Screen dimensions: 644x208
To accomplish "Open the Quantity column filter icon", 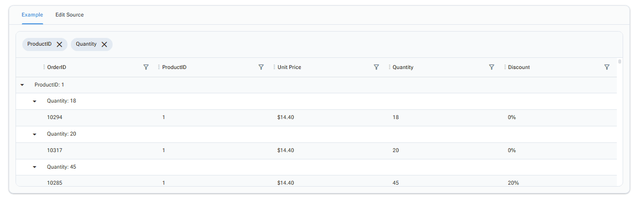I will click(x=492, y=67).
